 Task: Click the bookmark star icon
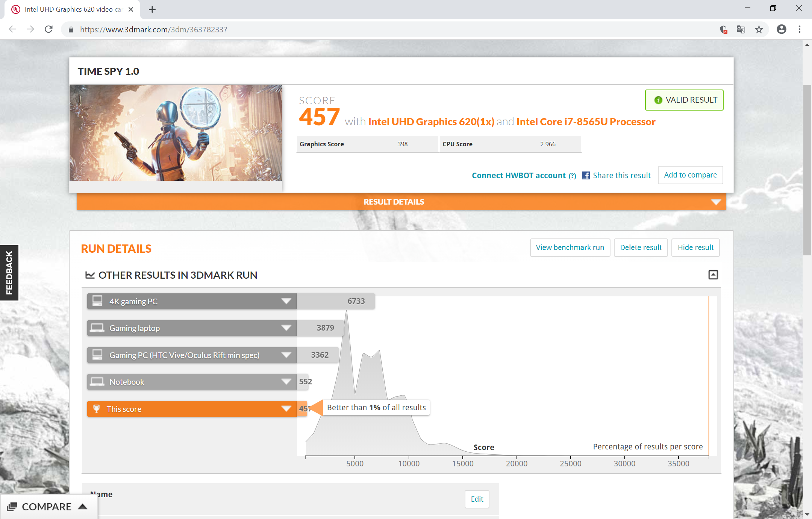click(759, 29)
